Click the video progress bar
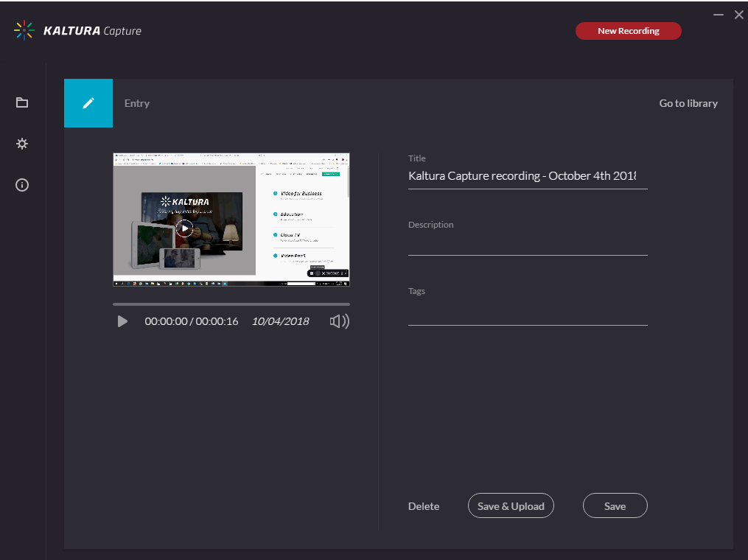Image resolution: width=748 pixels, height=560 pixels. pyautogui.click(x=231, y=304)
